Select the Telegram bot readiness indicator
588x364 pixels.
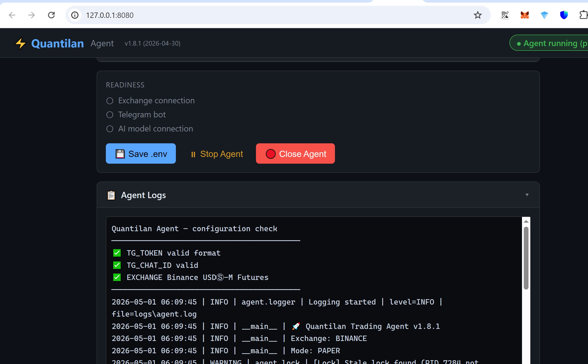click(110, 115)
